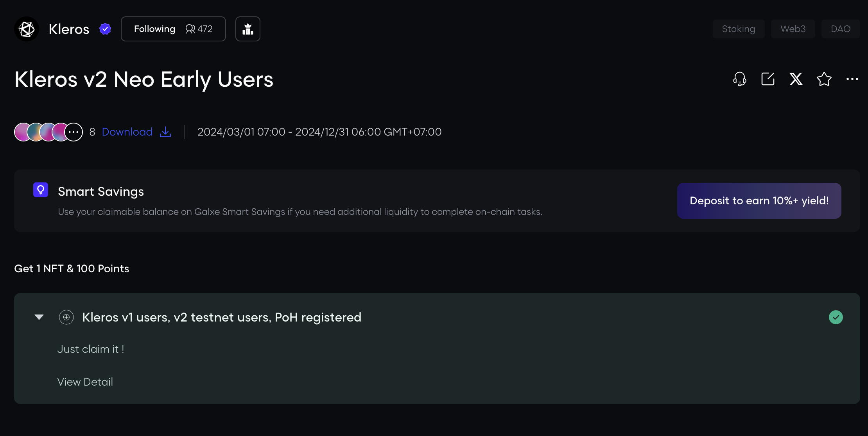Viewport: 868px width, 436px height.
Task: Click the Kleros logo avatar
Action: [x=27, y=29]
